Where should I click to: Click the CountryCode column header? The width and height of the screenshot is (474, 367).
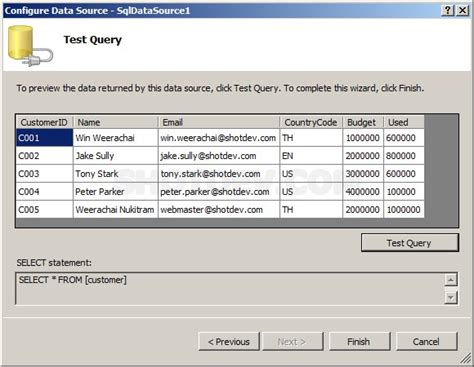click(311, 122)
